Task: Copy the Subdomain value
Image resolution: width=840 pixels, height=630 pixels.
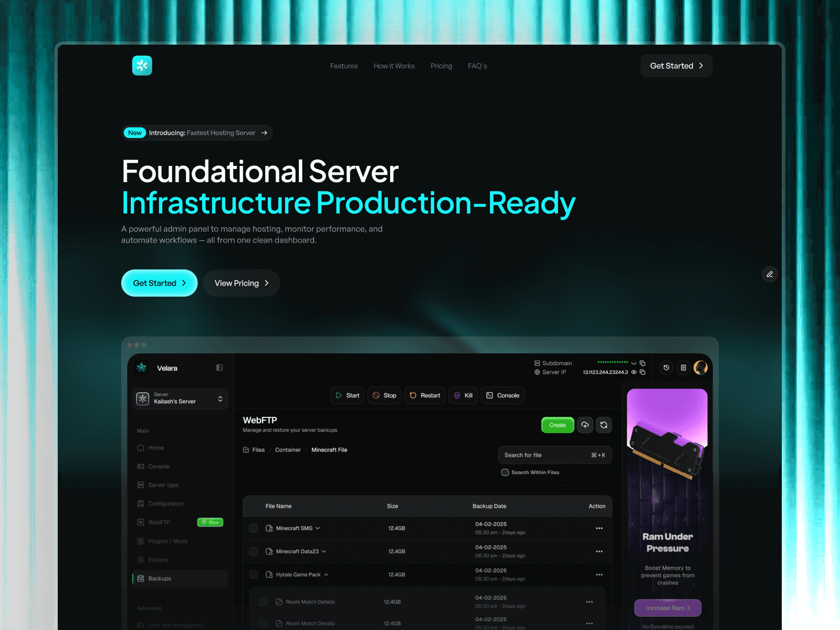Action: [x=643, y=363]
